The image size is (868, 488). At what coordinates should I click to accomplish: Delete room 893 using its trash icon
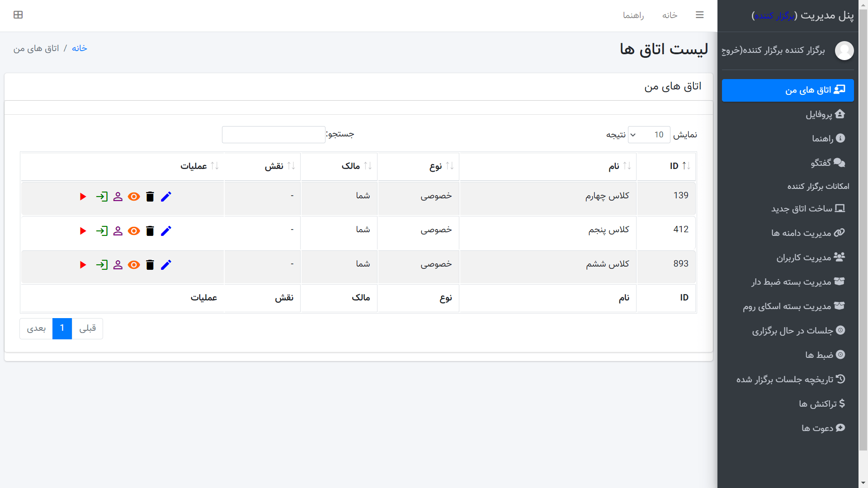150,265
